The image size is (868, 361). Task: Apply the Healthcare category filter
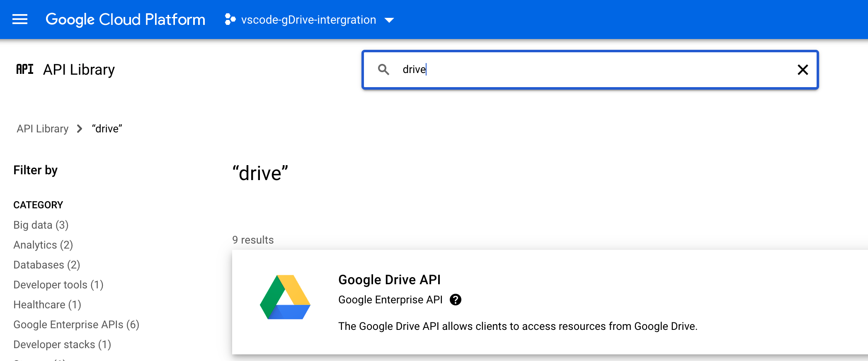(47, 305)
